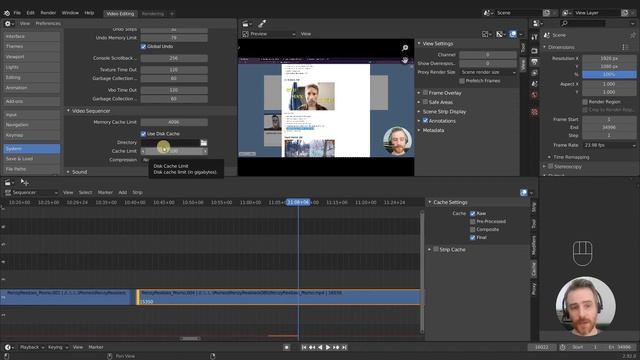640x360 pixels.
Task: Open the Render menu
Action: [48, 13]
